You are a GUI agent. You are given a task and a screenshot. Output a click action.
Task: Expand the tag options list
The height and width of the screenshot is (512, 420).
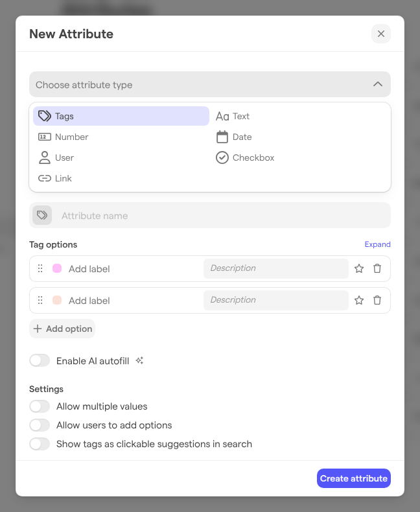[377, 244]
